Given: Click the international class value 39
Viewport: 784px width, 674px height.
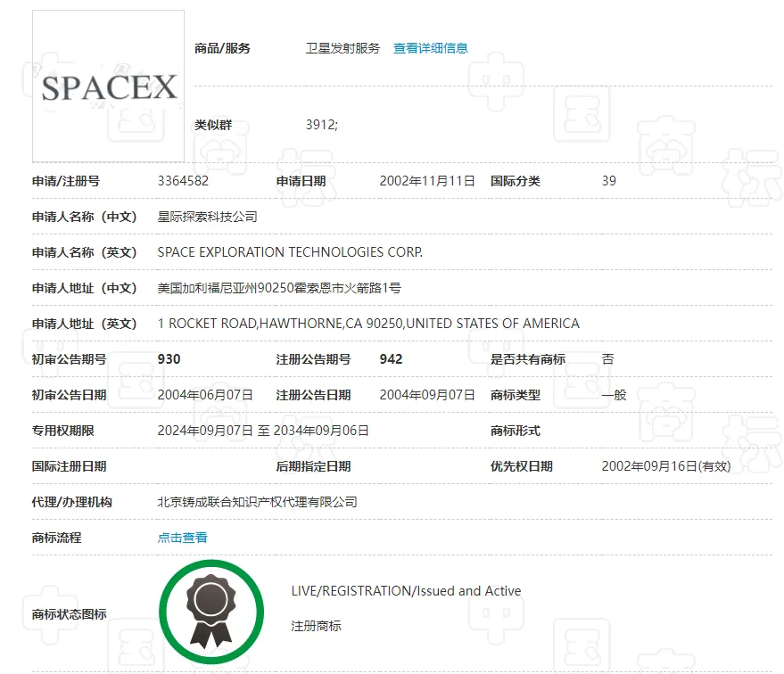Looking at the screenshot, I should pos(609,181).
